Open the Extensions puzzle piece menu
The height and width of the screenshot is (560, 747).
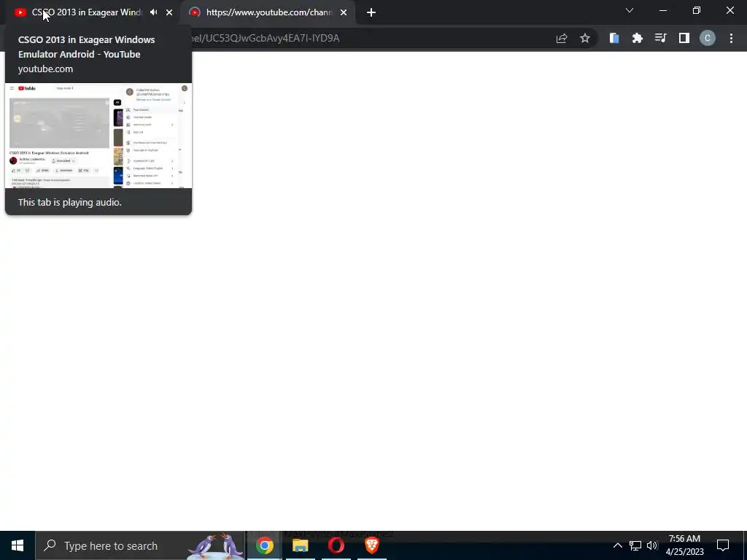[638, 38]
